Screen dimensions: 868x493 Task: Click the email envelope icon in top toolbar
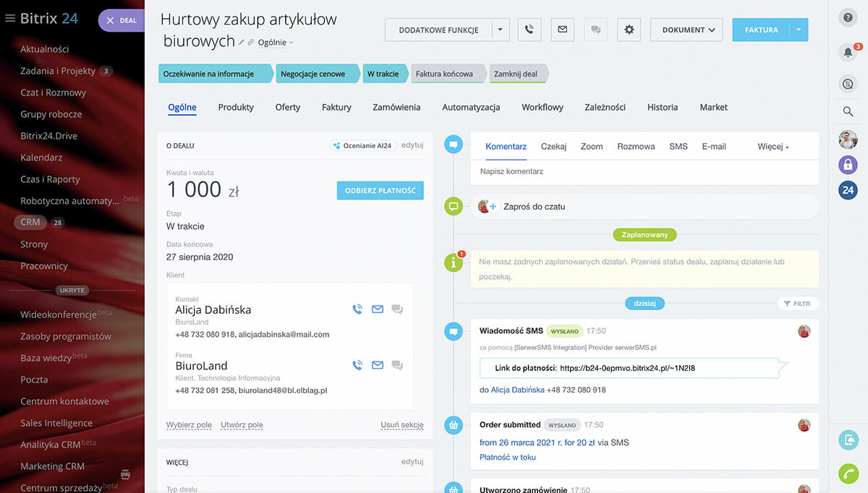pos(562,30)
